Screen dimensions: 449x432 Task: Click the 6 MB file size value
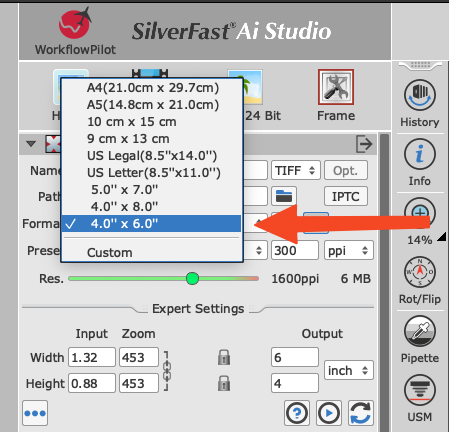(x=356, y=279)
